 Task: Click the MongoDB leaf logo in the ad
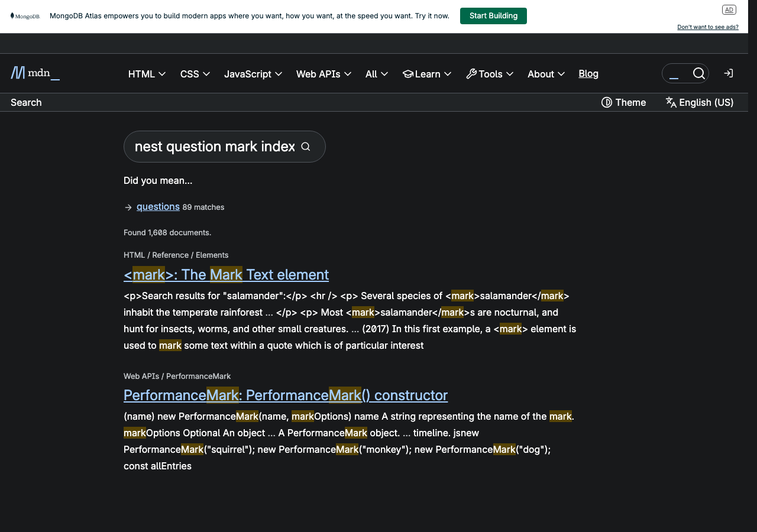[x=13, y=16]
